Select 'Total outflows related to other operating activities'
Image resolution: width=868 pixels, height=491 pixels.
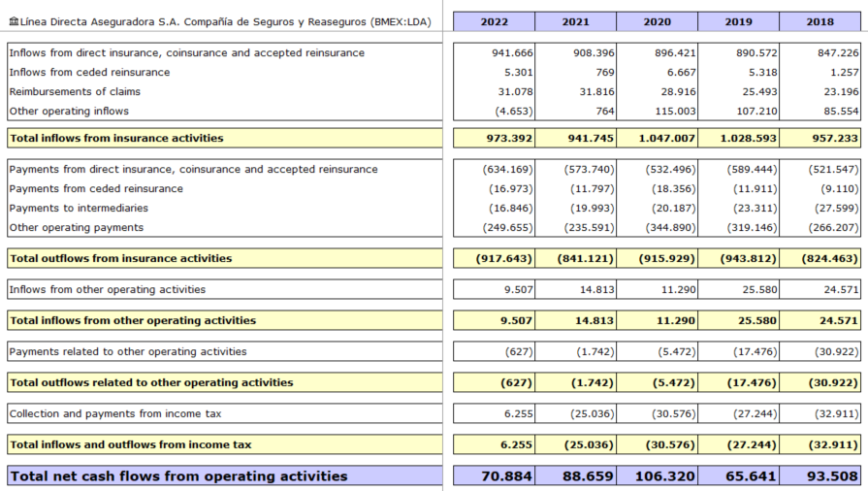click(x=225, y=382)
